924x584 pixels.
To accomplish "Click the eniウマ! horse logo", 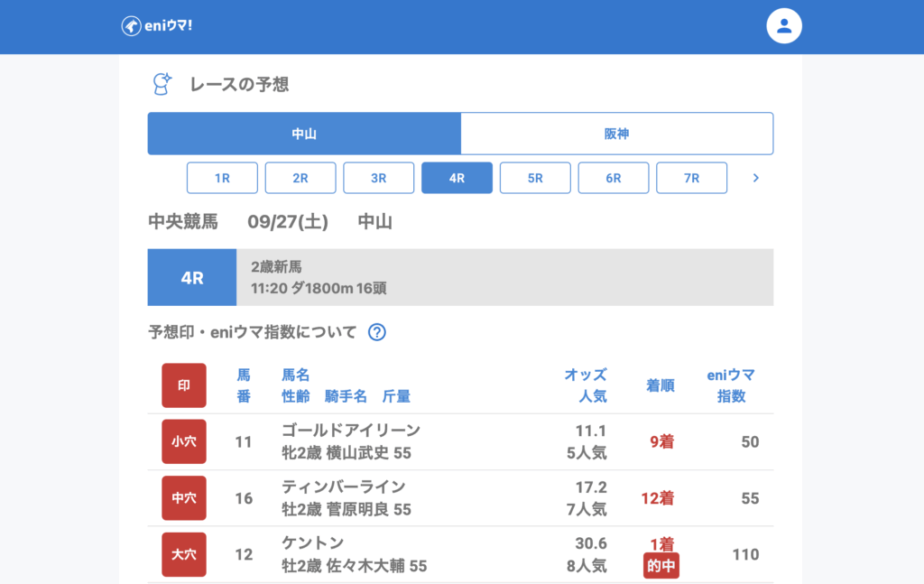I will click(x=156, y=26).
